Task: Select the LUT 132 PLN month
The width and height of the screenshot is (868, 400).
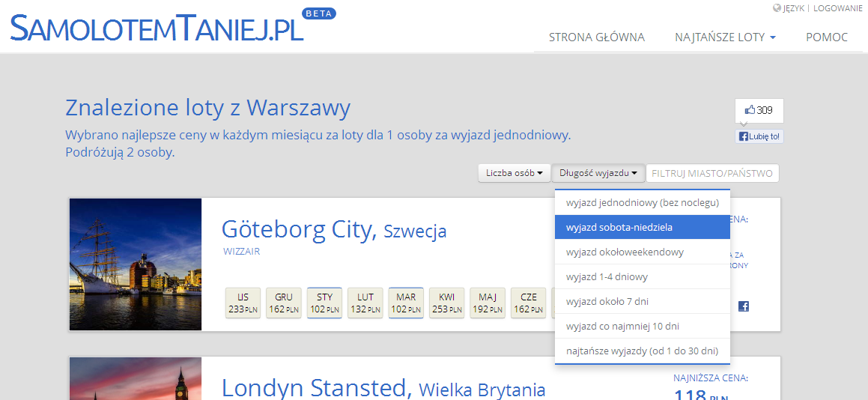Action: [365, 303]
